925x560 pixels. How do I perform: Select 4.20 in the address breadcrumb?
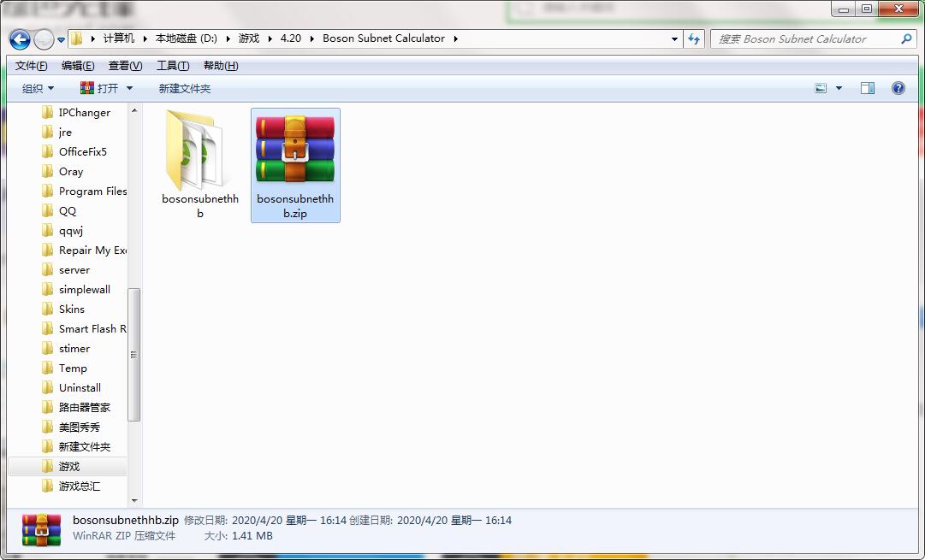(290, 38)
